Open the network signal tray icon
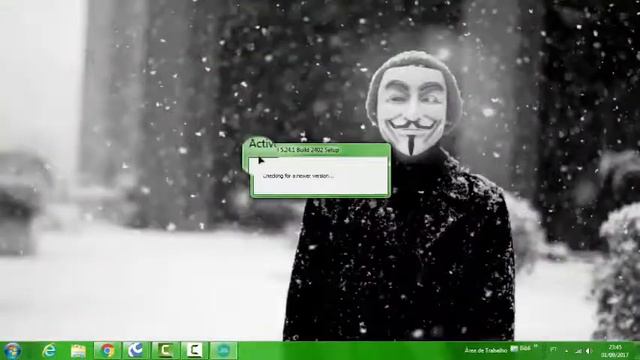 (578, 351)
